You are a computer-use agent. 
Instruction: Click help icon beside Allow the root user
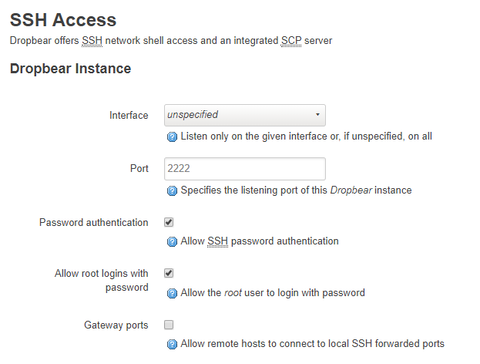pyautogui.click(x=172, y=293)
